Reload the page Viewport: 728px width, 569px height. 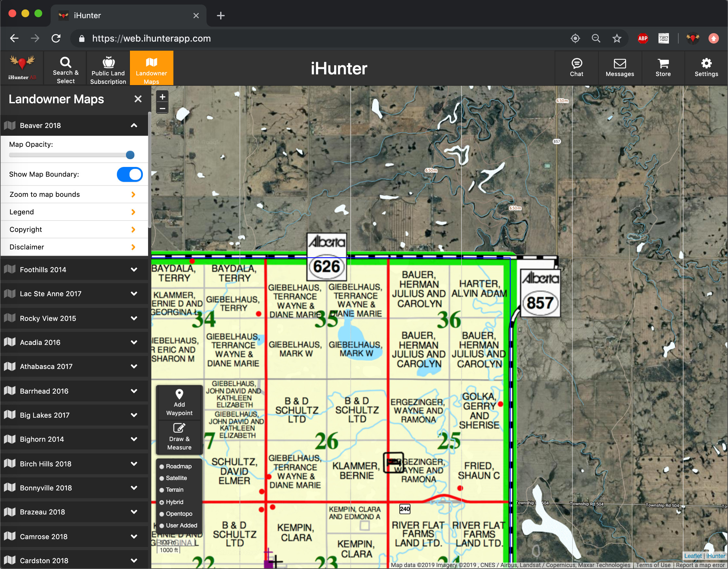pos(56,38)
